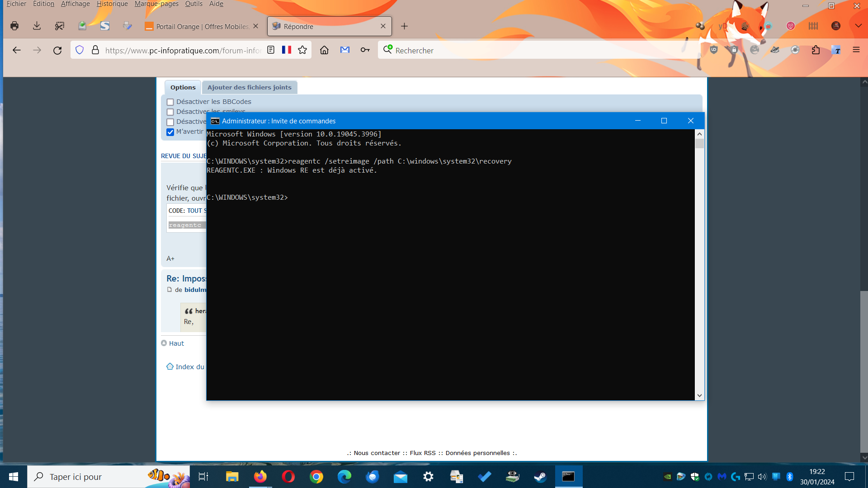
Task: Click the Haut link
Action: point(176,343)
